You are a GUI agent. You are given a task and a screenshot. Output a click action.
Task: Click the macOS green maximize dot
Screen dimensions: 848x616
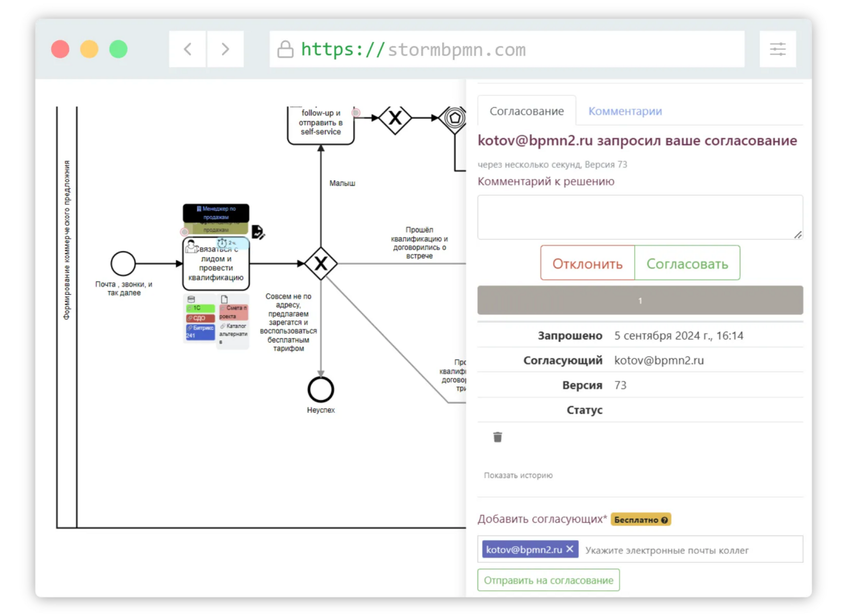(119, 49)
